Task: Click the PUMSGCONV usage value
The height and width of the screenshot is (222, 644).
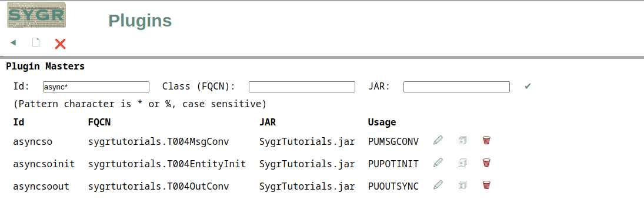Action: [x=393, y=142]
